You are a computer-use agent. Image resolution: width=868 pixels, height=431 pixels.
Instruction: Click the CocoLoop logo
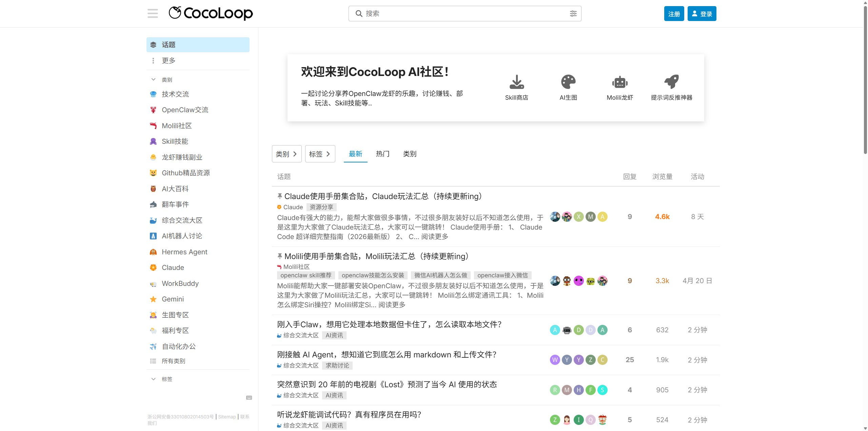(x=211, y=14)
